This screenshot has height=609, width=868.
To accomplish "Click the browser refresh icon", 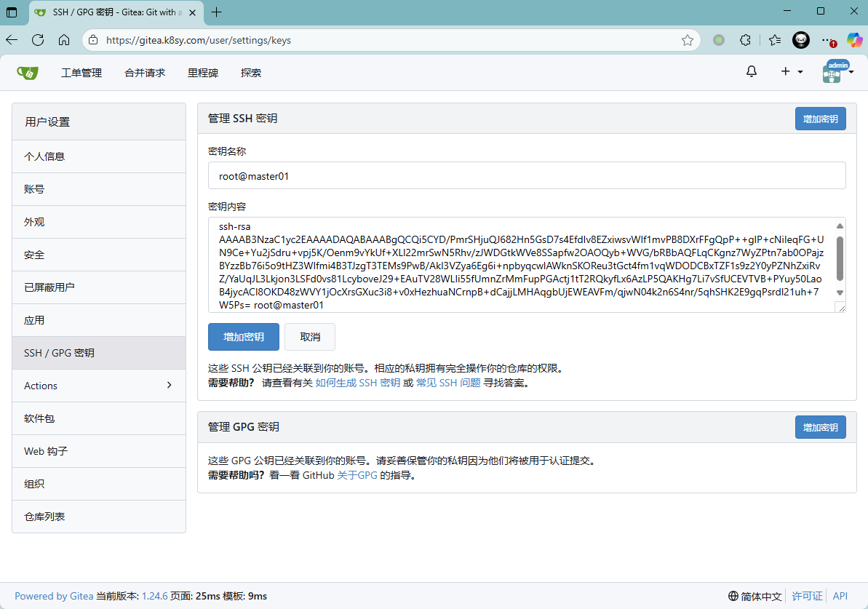I will click(38, 40).
